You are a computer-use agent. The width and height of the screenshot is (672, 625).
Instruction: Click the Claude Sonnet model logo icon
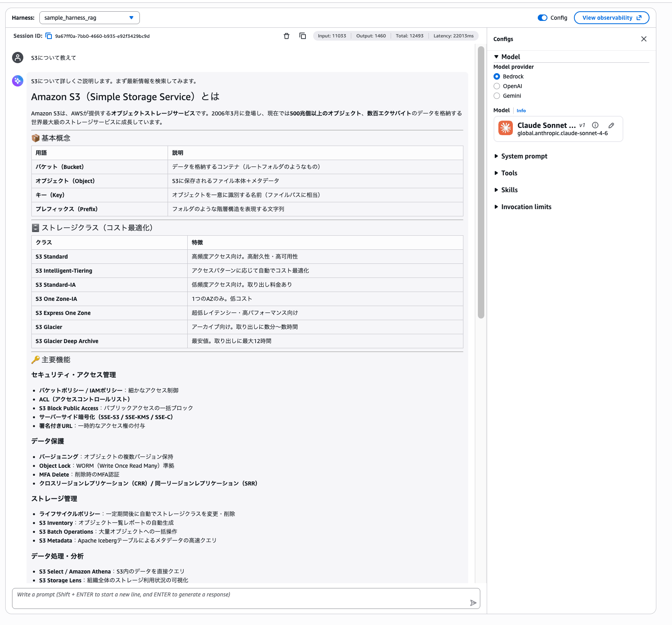point(506,128)
